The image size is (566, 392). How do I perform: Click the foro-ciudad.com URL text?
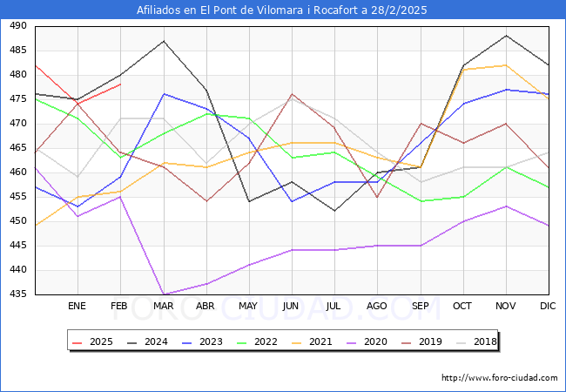[500, 378]
